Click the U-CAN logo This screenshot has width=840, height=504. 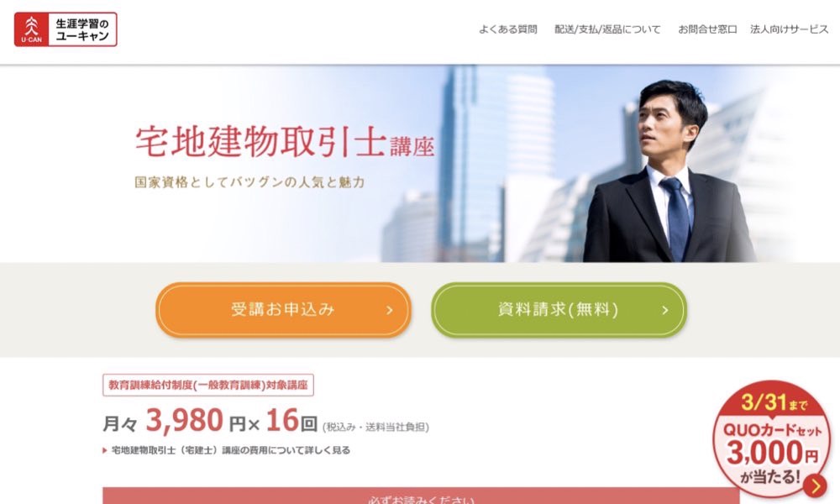click(x=66, y=29)
